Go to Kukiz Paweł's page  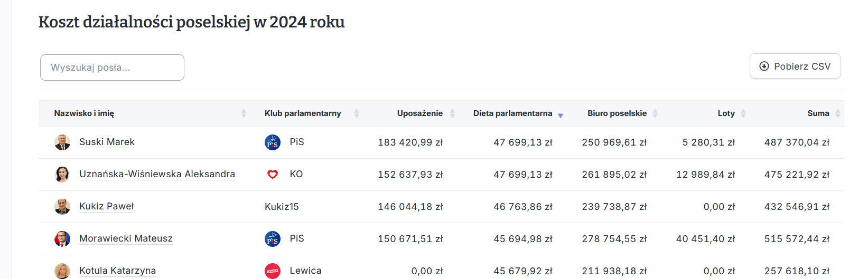[106, 206]
